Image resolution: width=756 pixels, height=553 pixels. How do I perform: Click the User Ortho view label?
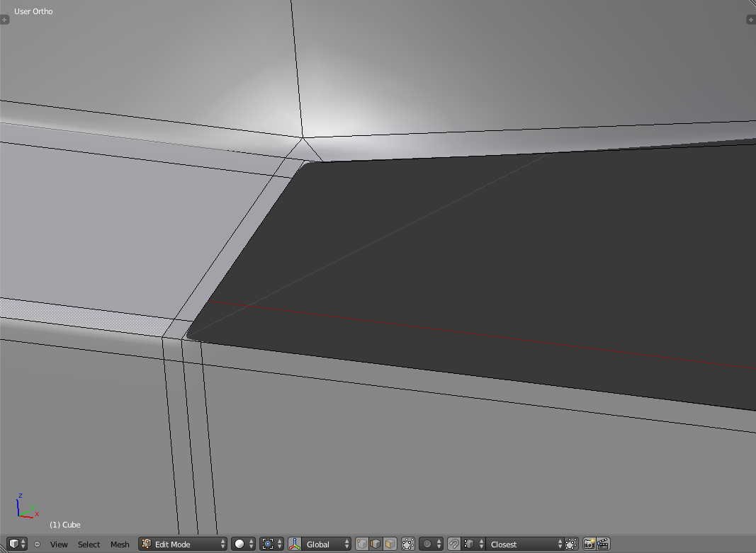33,11
